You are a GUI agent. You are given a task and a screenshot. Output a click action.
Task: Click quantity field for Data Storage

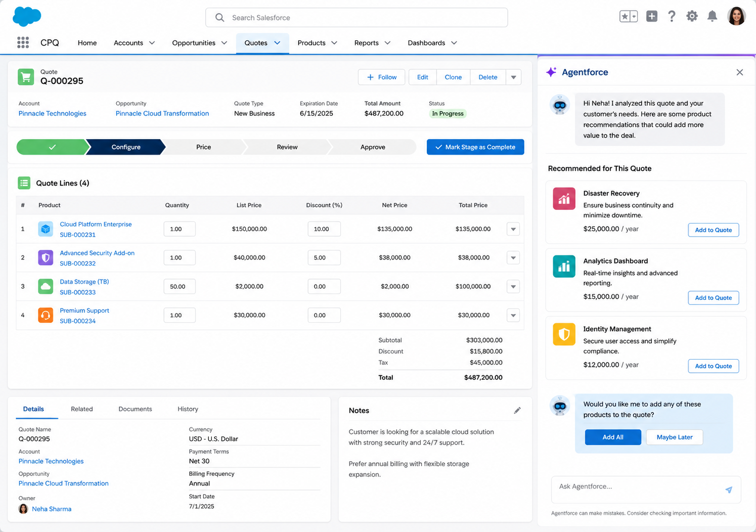click(x=180, y=287)
